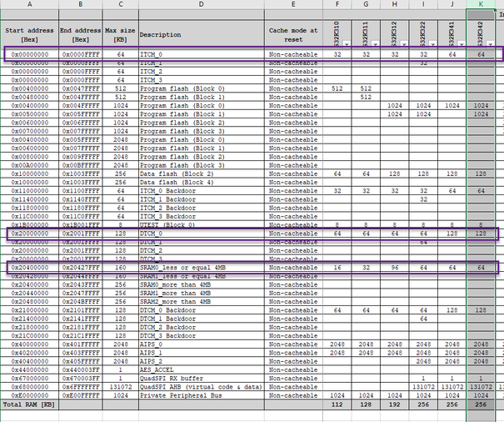The height and width of the screenshot is (422, 504).
Task: Select the 'DTCM_1 Backdoor' cell
Action: [202, 319]
